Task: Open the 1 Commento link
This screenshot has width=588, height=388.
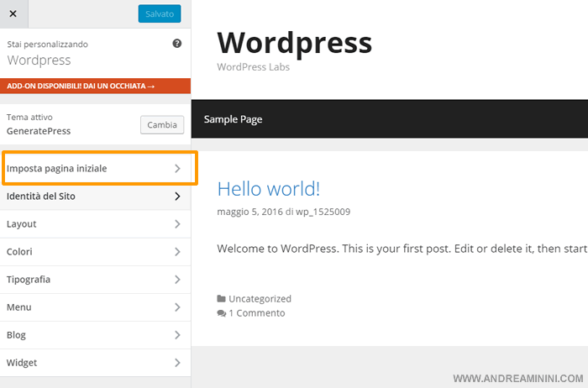Action: click(257, 313)
